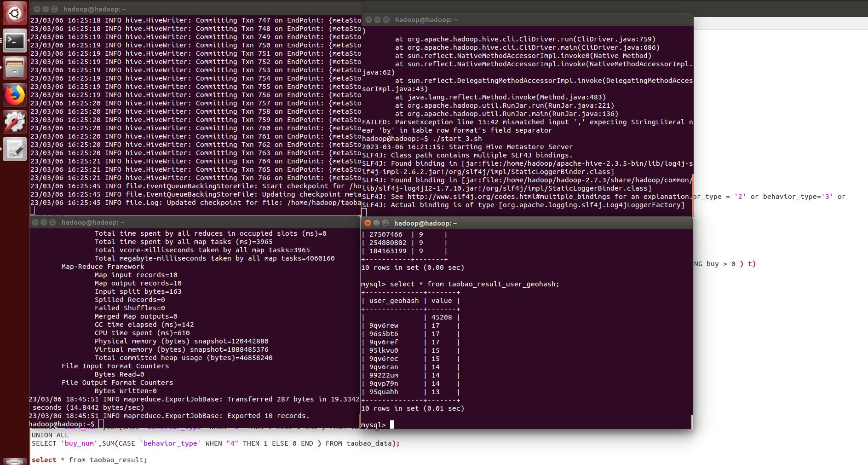Screen dimensions: 868x465
Task: Click the '99222um' geohash row
Action: pos(410,375)
